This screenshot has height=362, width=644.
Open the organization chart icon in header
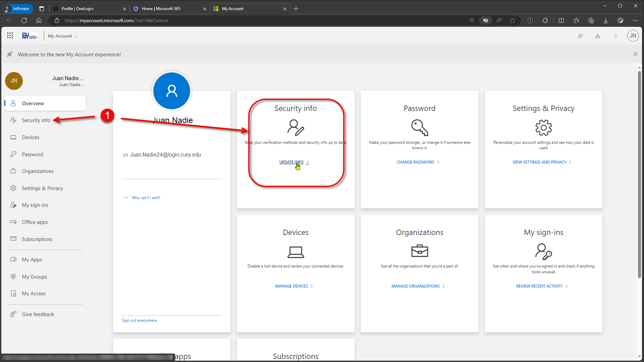click(597, 36)
